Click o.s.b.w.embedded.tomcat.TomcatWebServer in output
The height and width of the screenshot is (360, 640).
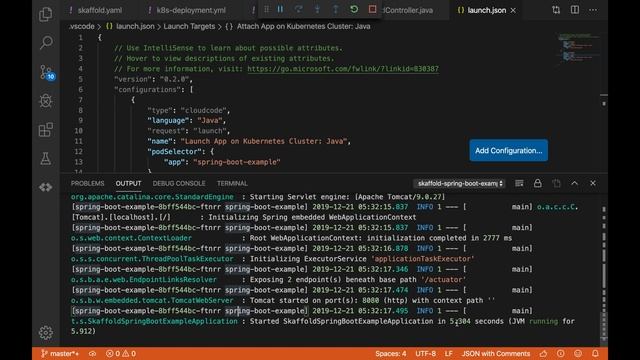click(x=152, y=300)
